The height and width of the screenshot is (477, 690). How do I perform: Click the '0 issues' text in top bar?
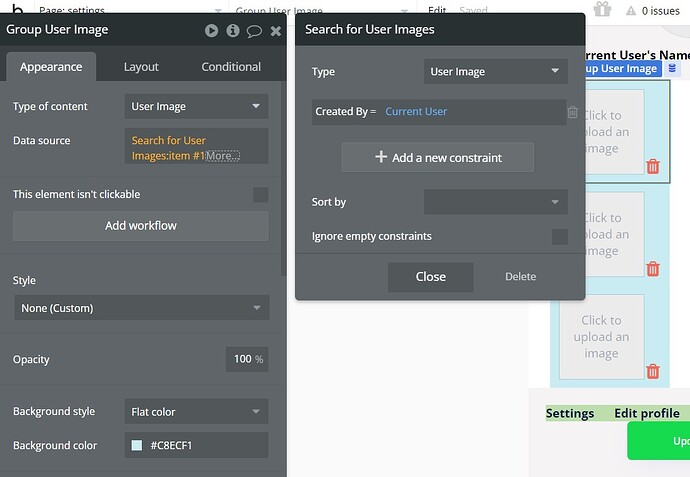661,11
